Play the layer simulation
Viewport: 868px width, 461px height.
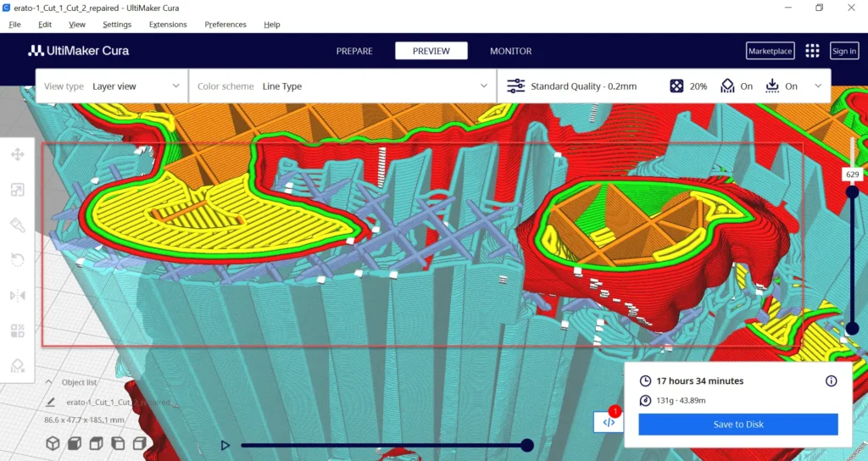coord(225,445)
